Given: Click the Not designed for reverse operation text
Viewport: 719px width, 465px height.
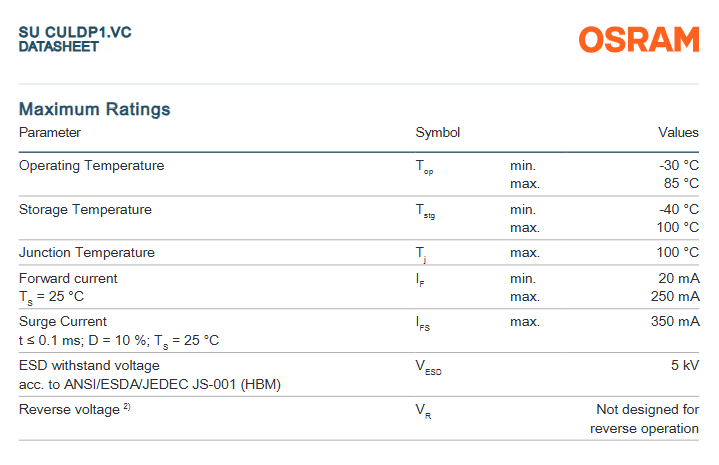Looking at the screenshot, I should (647, 418).
